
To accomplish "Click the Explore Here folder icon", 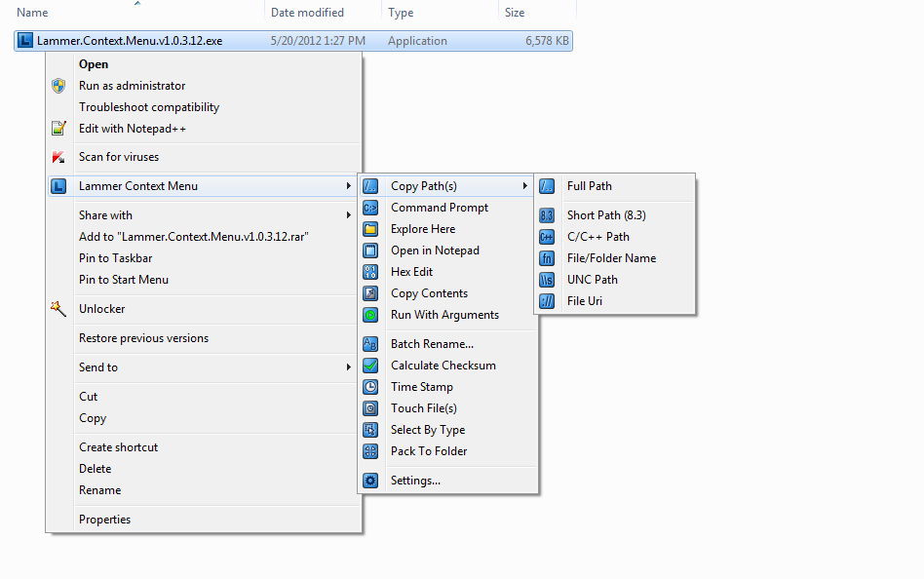I will (370, 229).
